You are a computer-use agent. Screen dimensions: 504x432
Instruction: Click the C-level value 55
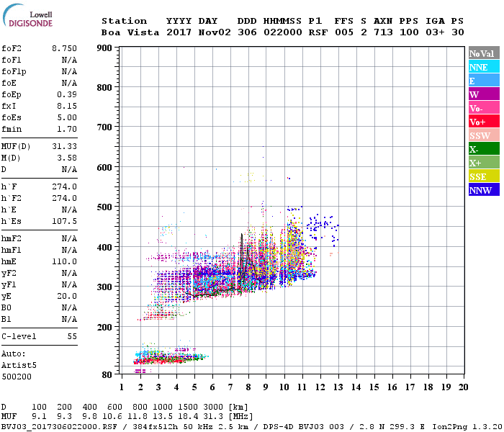pos(72,336)
